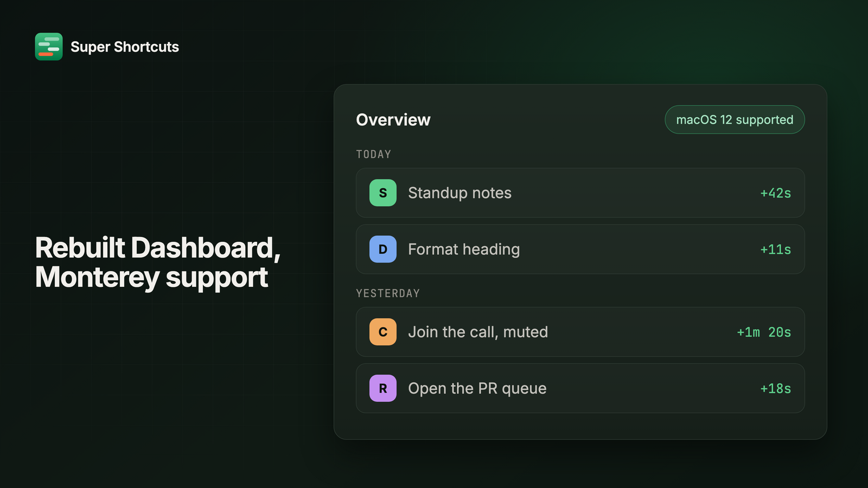Select the orange C icon for Join the call
The image size is (868, 488).
tap(383, 332)
